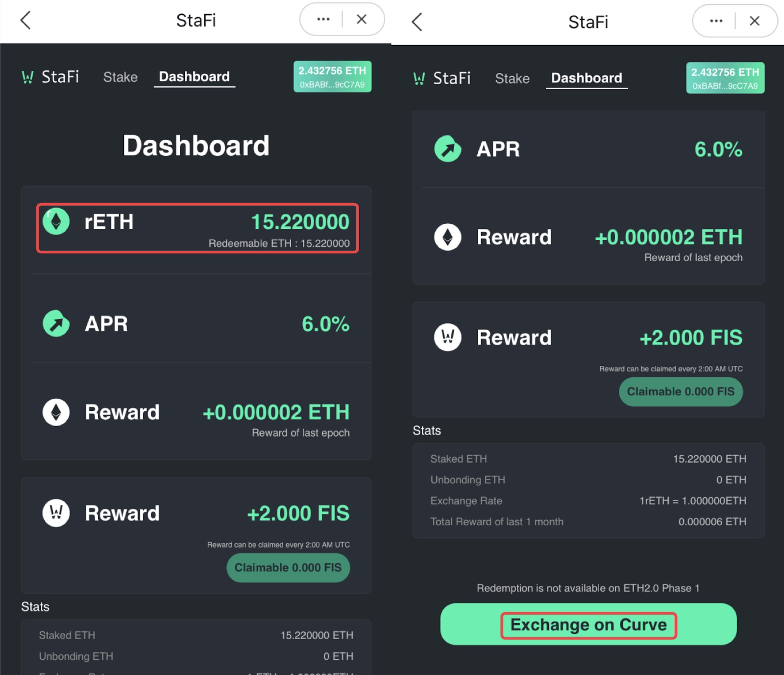784x675 pixels.
Task: Click Total Reward of last 1 month row
Action: (x=588, y=522)
